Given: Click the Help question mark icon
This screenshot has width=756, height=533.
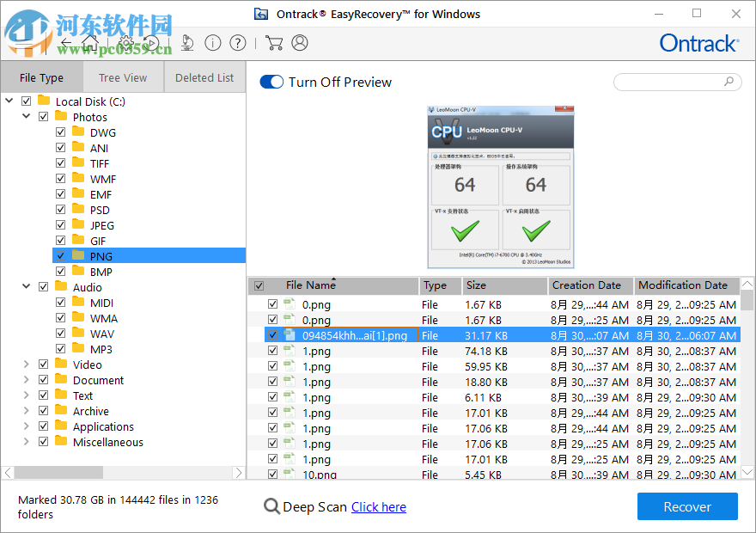Looking at the screenshot, I should point(238,42).
